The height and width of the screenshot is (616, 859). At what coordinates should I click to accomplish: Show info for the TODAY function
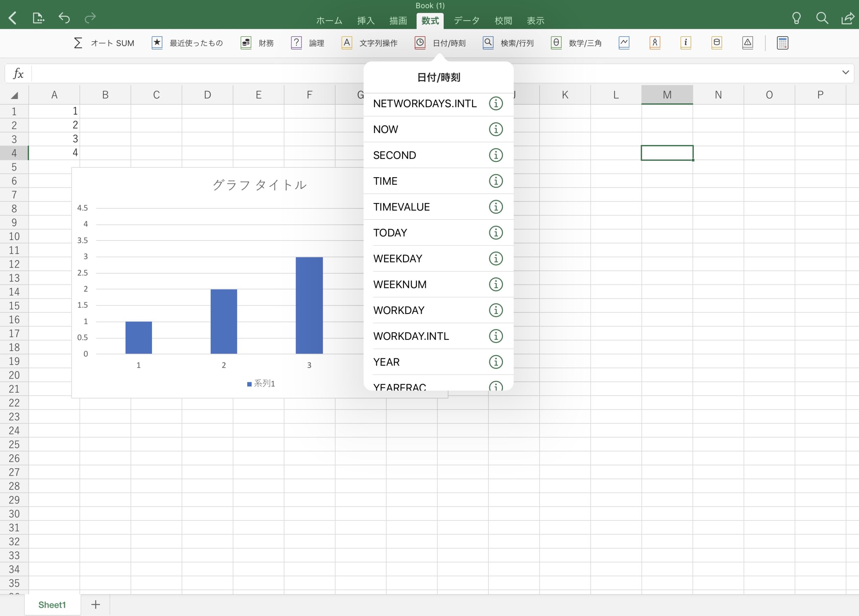tap(496, 233)
